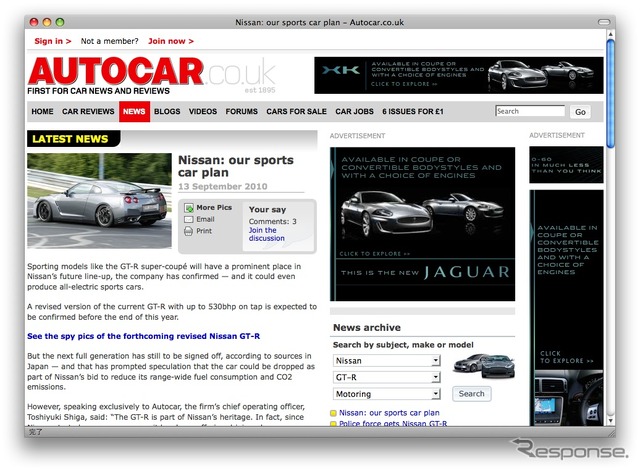Click the Email envelope icon
Image resolution: width=640 pixels, height=471 pixels.
pyautogui.click(x=189, y=220)
